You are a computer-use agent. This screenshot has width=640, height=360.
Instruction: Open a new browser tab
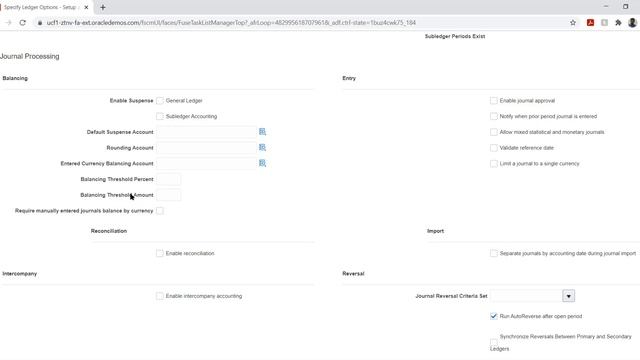point(102,7)
